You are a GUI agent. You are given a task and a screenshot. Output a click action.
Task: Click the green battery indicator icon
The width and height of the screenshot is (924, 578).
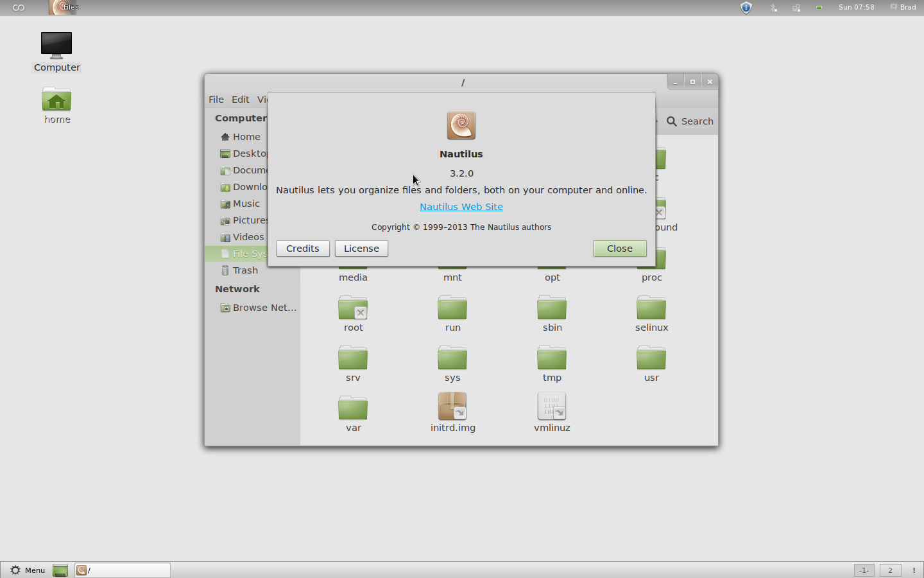tap(819, 8)
